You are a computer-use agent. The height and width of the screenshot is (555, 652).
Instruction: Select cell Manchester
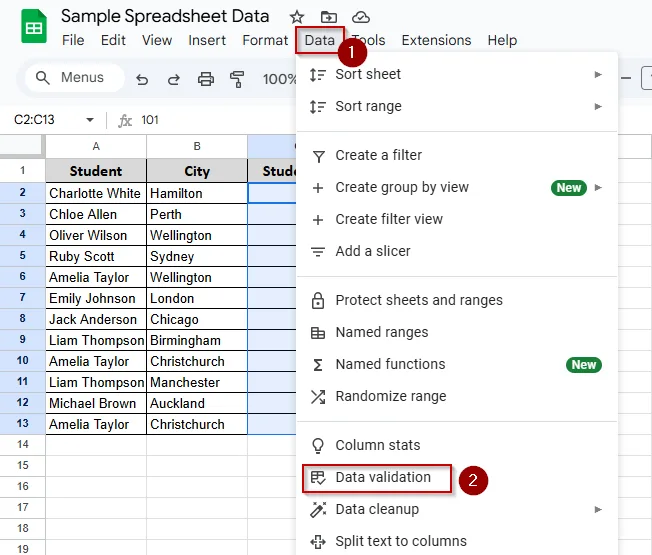pyautogui.click(x=197, y=382)
